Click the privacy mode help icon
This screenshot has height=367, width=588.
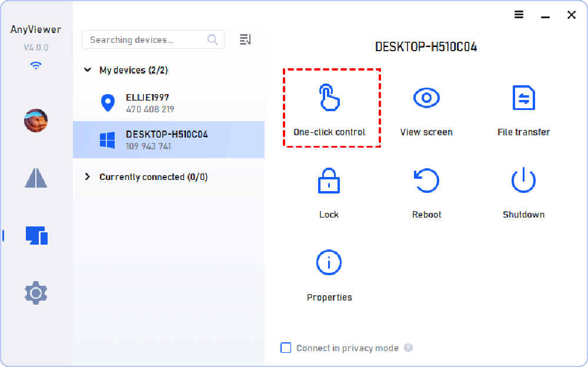pos(408,348)
